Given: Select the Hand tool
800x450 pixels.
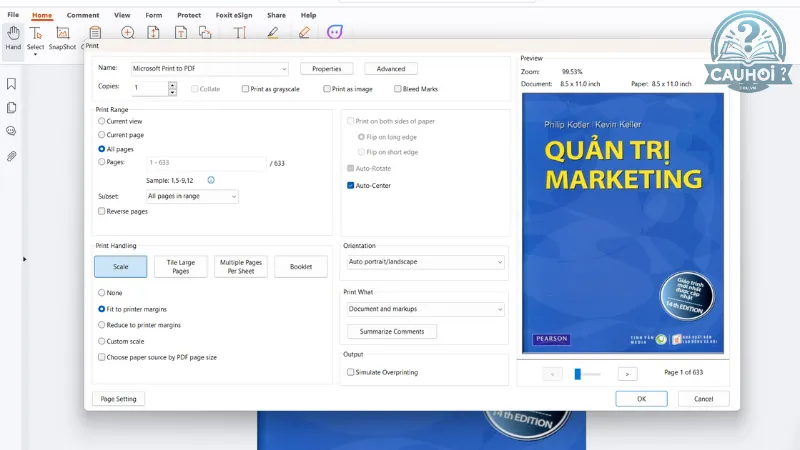Looking at the screenshot, I should (13, 38).
